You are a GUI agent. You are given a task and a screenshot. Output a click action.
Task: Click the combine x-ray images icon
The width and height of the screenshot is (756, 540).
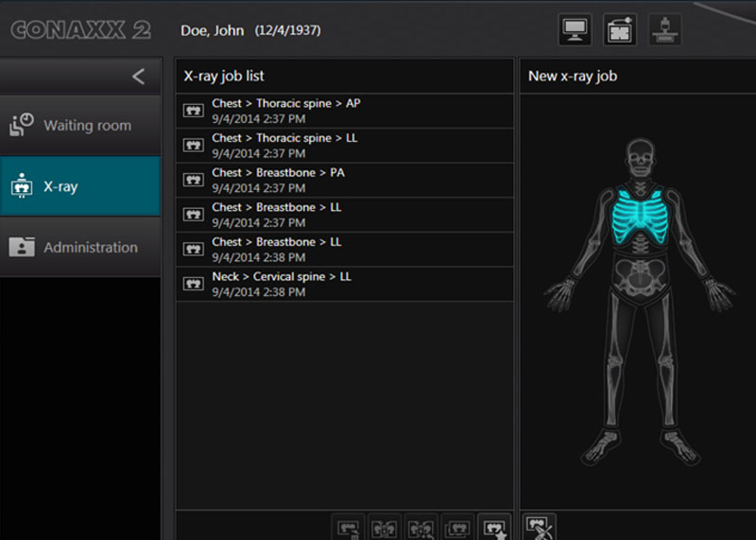click(385, 528)
